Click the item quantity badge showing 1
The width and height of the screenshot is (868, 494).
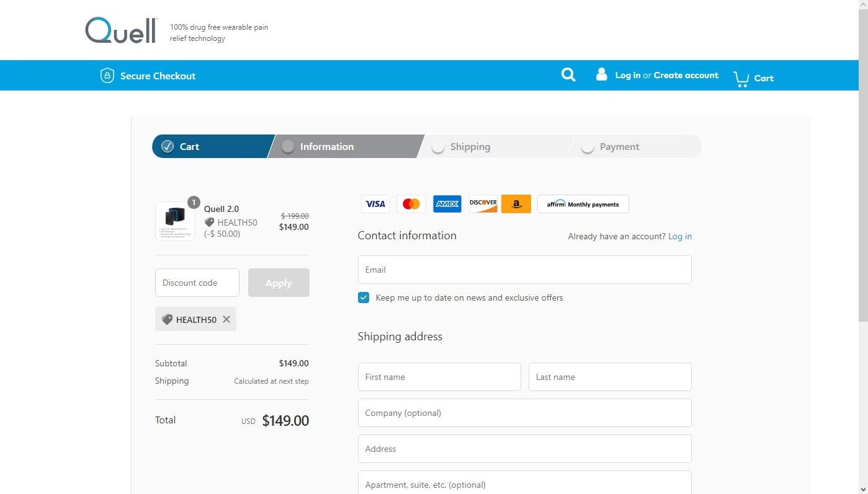(194, 202)
